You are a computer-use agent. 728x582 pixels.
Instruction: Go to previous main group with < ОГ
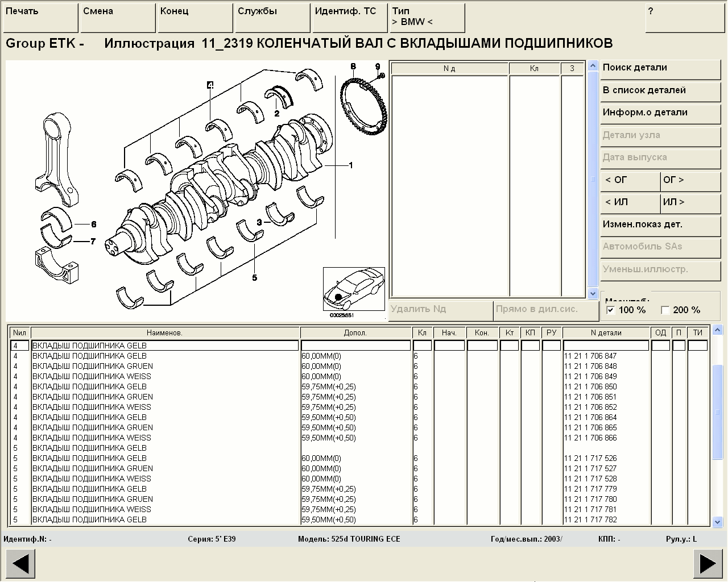[630, 182]
